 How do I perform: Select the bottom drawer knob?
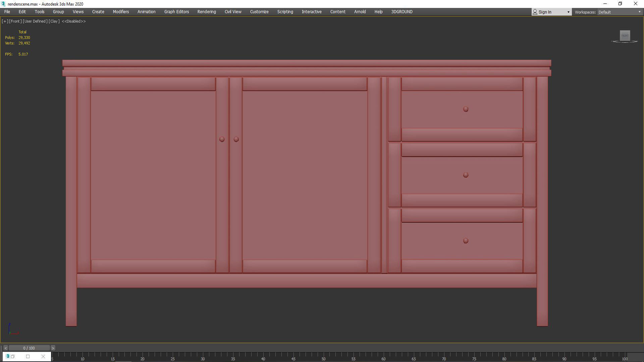pyautogui.click(x=466, y=241)
